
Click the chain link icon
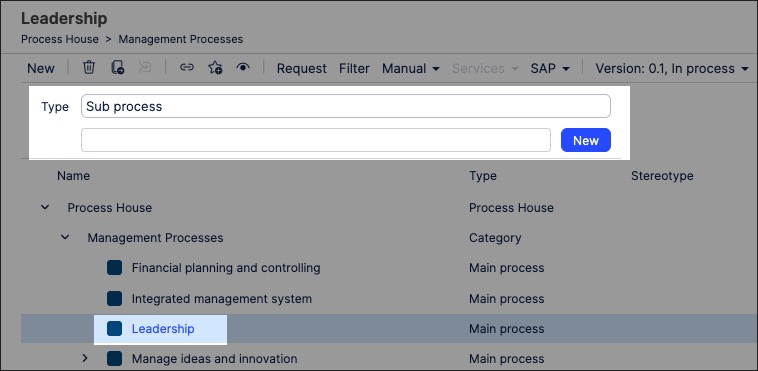187,68
